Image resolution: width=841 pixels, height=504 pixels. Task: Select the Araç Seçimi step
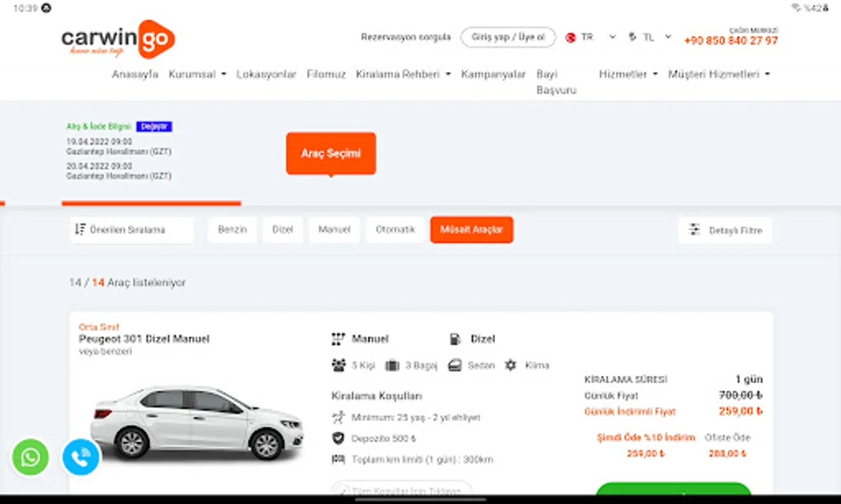point(331,153)
